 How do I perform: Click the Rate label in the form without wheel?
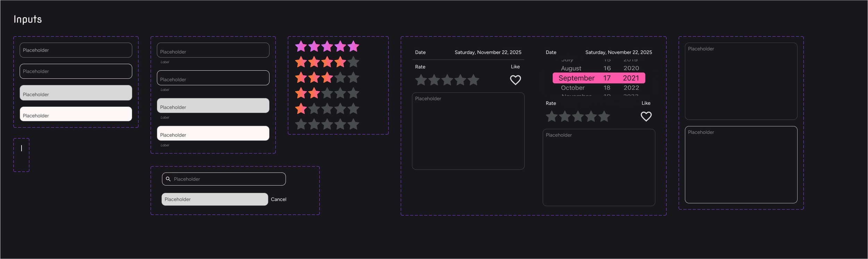click(420, 67)
